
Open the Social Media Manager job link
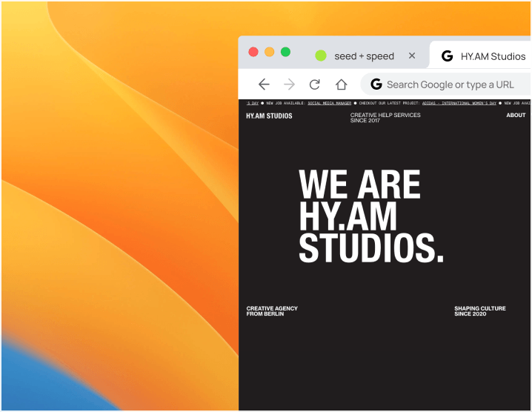[x=329, y=104]
